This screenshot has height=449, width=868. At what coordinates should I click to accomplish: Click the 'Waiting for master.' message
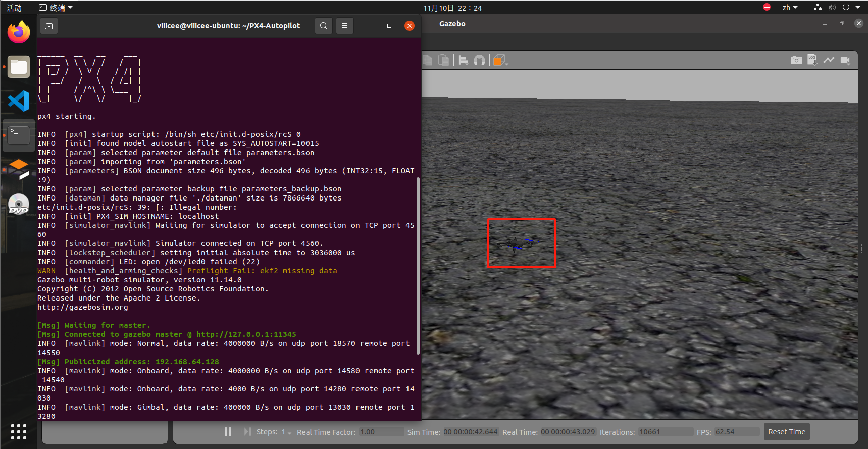click(107, 325)
